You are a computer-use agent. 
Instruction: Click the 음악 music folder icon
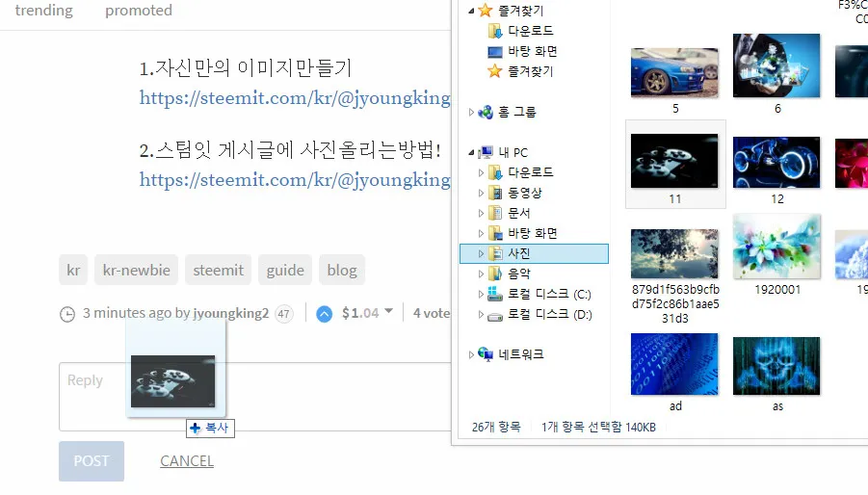click(494, 274)
